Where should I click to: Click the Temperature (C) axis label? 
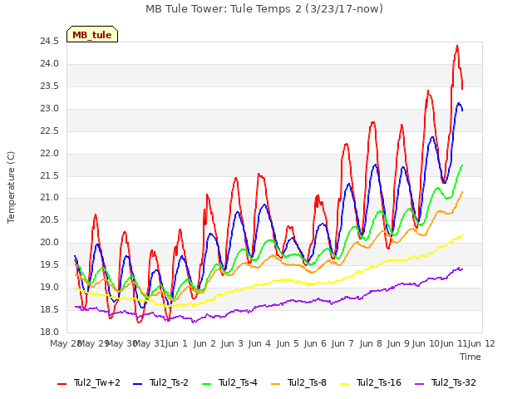11,187
